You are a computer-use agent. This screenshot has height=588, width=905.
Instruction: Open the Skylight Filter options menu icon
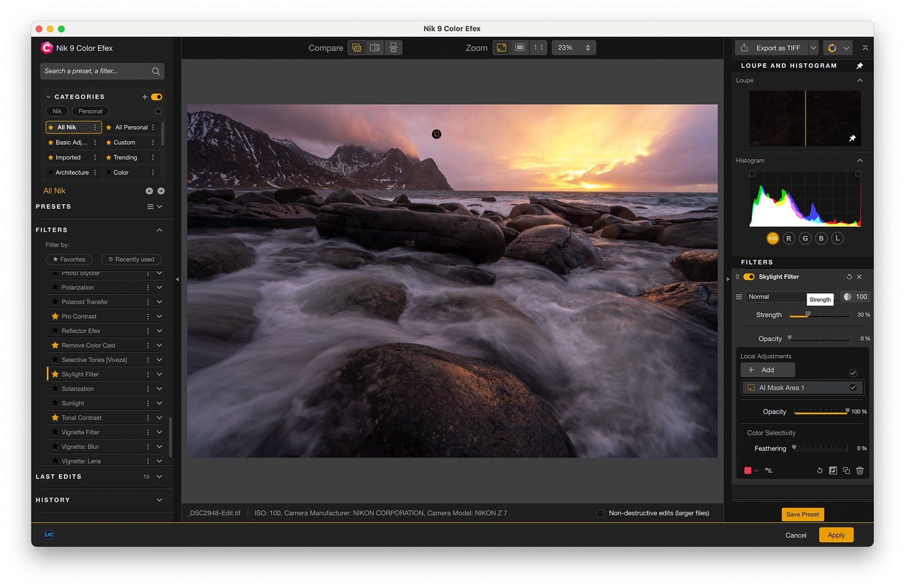739,297
